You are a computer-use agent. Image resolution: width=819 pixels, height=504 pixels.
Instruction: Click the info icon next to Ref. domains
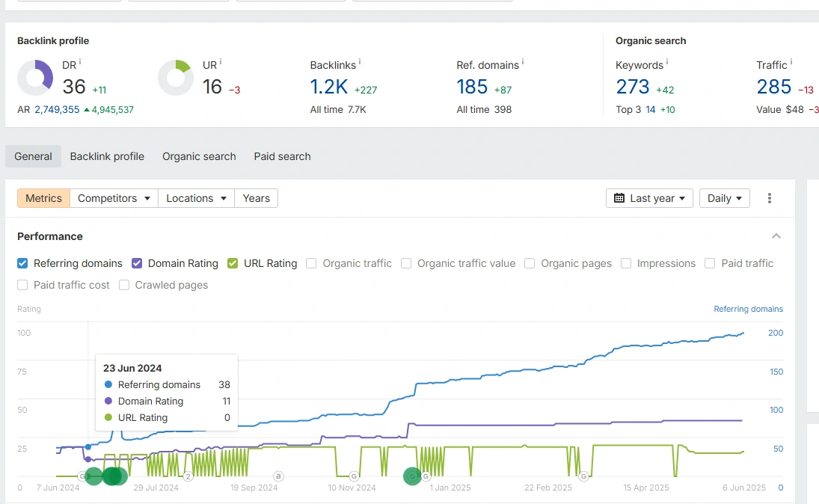(523, 63)
